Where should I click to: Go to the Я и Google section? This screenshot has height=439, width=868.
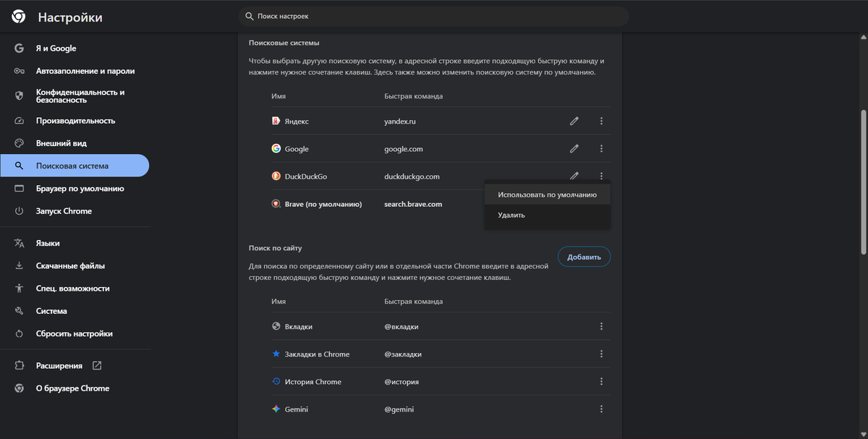point(56,48)
